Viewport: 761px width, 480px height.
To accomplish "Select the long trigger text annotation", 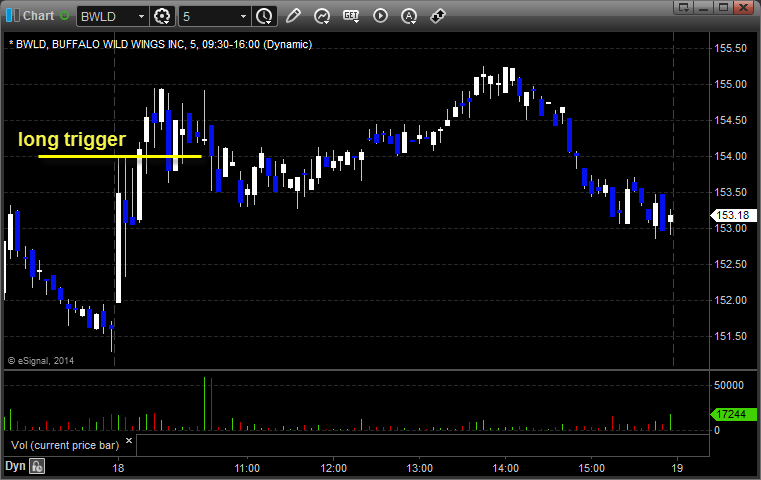I will coord(72,139).
